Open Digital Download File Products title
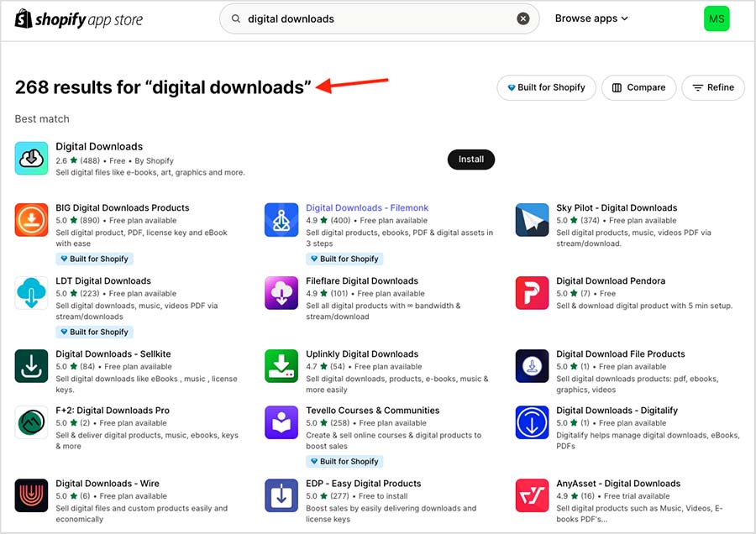The image size is (756, 534). point(621,353)
